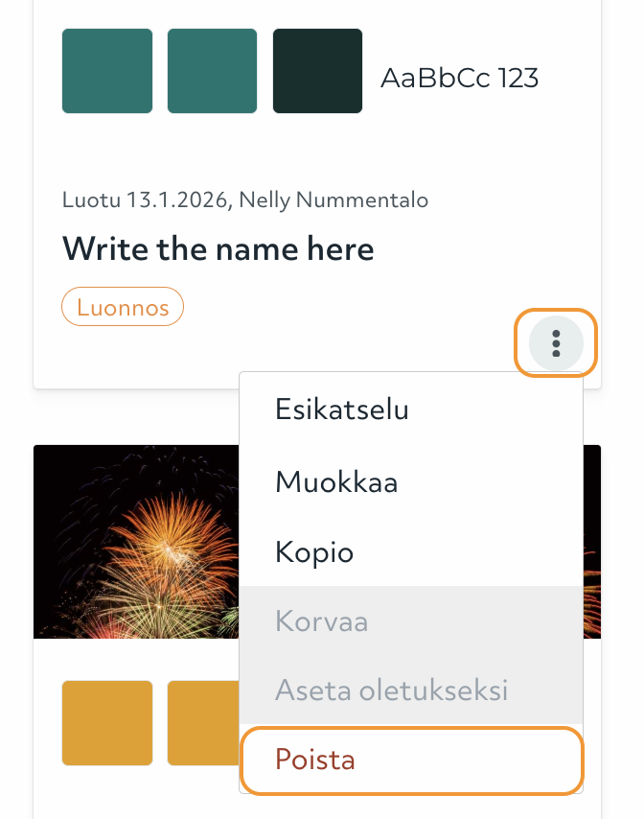Click the dark green color swatch
Screen dimensions: 644x819
(317, 71)
